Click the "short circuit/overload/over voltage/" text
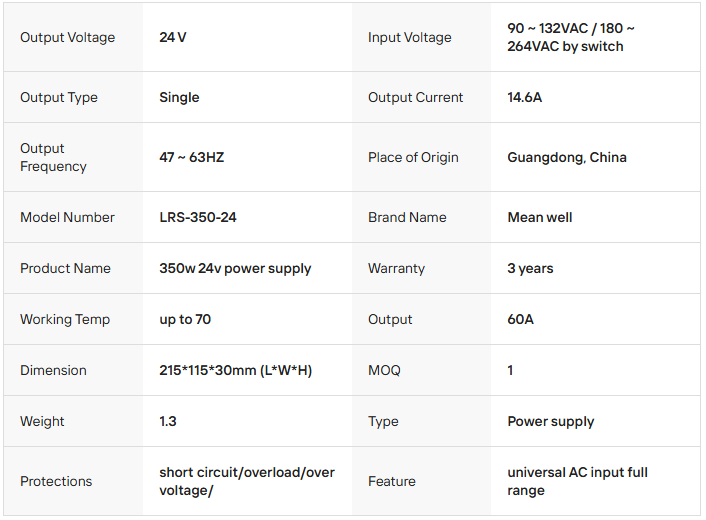The width and height of the screenshot is (706, 520). coord(246,482)
